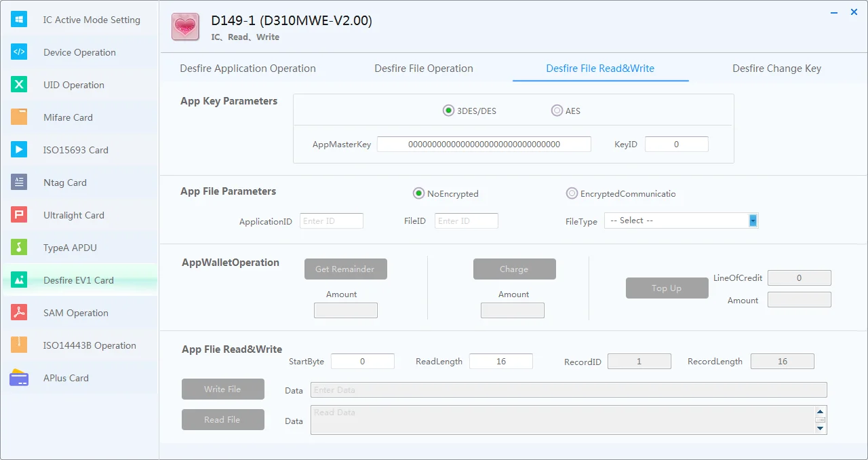Click the orange Mifare Card icon
Screen dimensions: 868x460
click(x=19, y=117)
